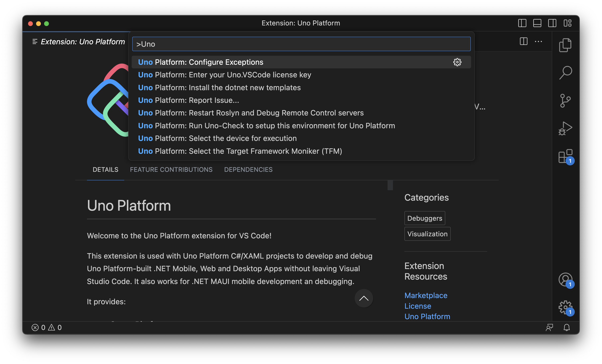602x364 pixels.
Task: Toggle the primary side bar layout control
Action: 522,23
